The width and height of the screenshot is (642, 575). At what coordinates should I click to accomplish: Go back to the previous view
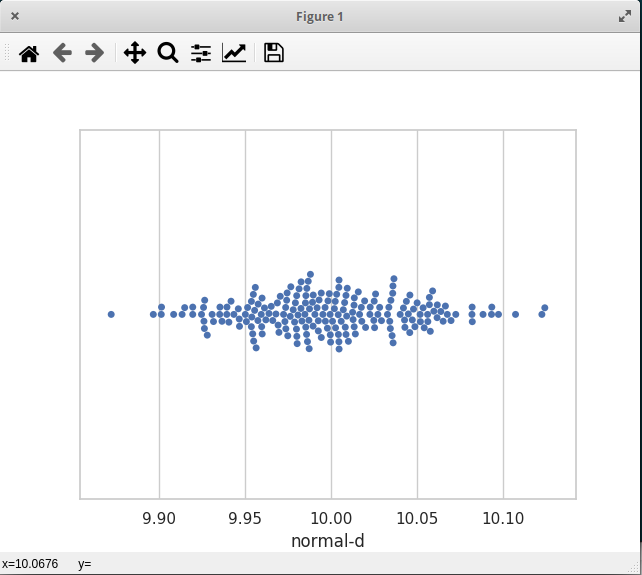pyautogui.click(x=62, y=53)
